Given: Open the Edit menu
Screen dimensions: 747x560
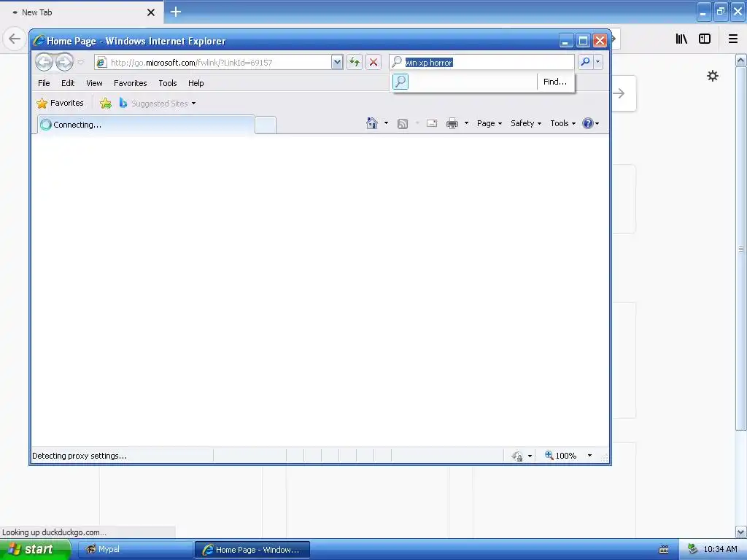Looking at the screenshot, I should 68,83.
